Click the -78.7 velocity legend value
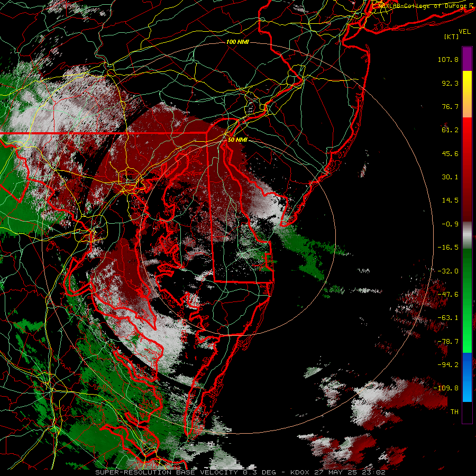This screenshot has width=476, height=476. click(448, 342)
